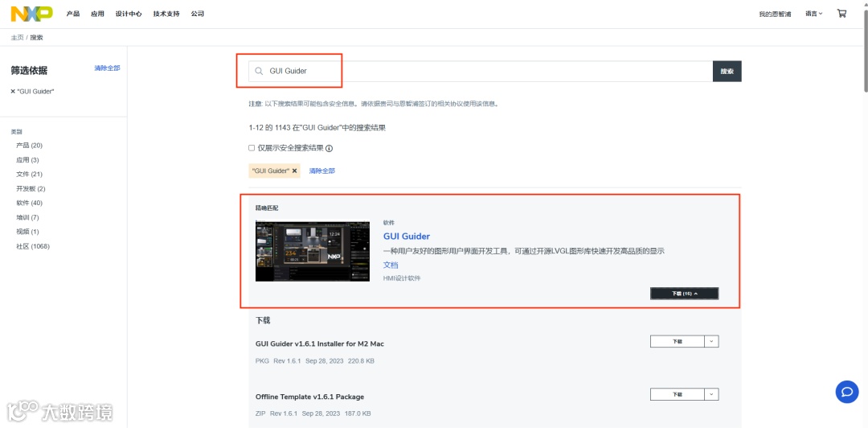Click 清除全部 in the sidebar
Screen dimensions: 868x428
click(107, 68)
